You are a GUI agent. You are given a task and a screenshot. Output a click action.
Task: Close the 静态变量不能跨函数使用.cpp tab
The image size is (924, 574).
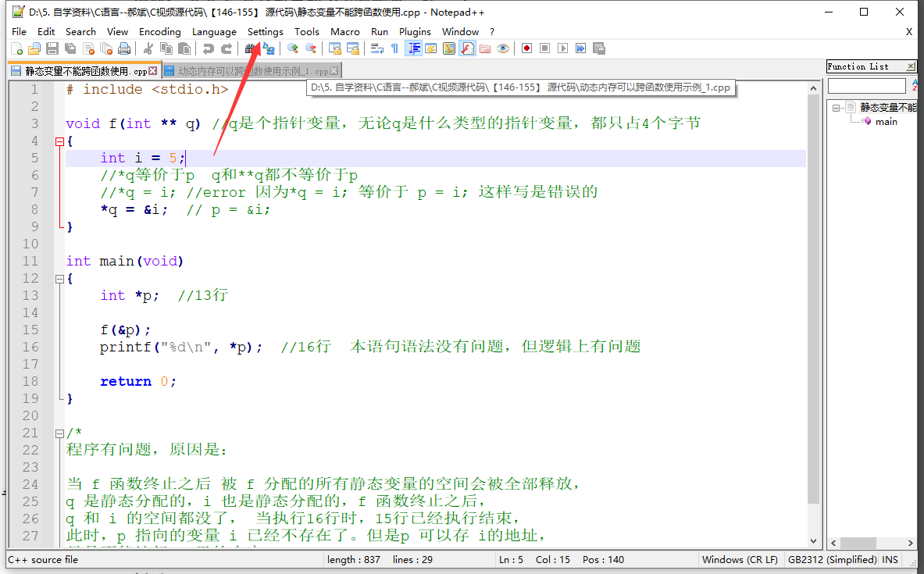point(153,71)
